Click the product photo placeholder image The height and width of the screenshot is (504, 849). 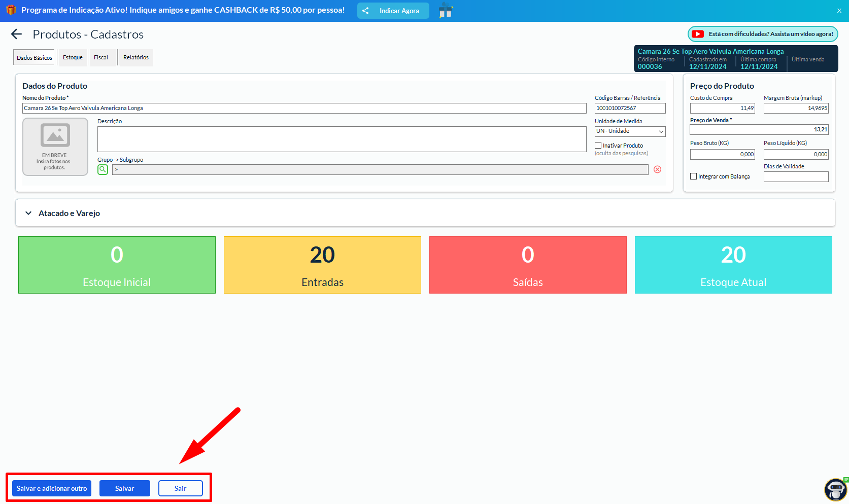tap(55, 147)
